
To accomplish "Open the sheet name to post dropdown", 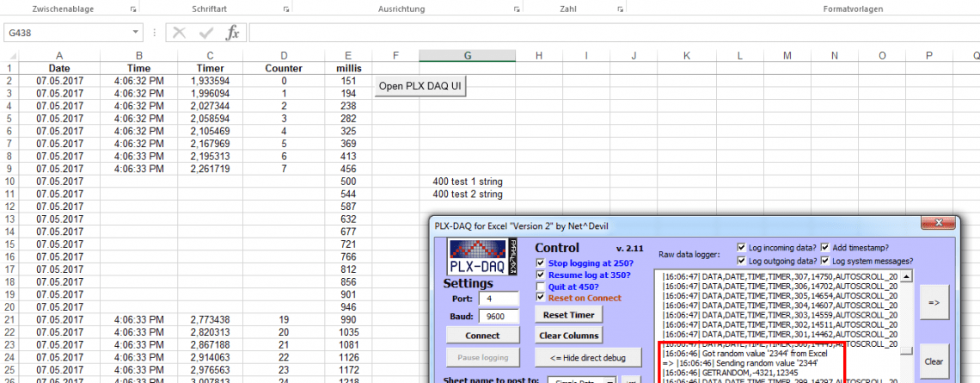I will click(x=609, y=380).
